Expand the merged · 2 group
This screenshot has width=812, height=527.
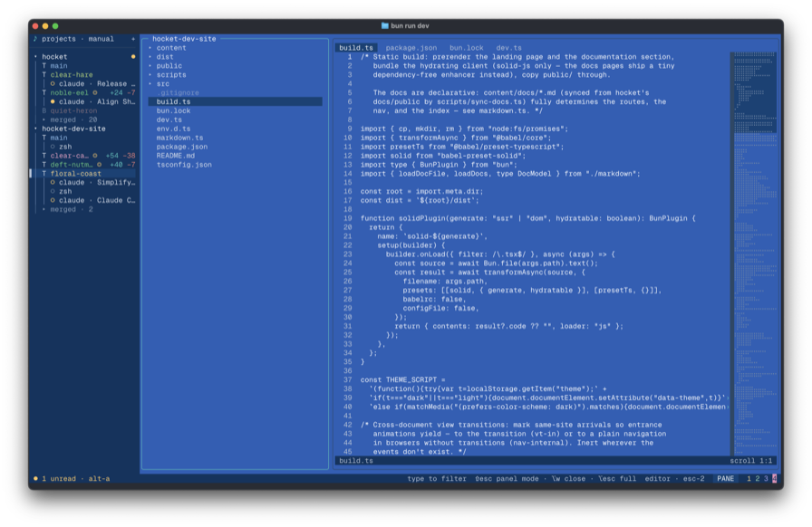pos(44,209)
